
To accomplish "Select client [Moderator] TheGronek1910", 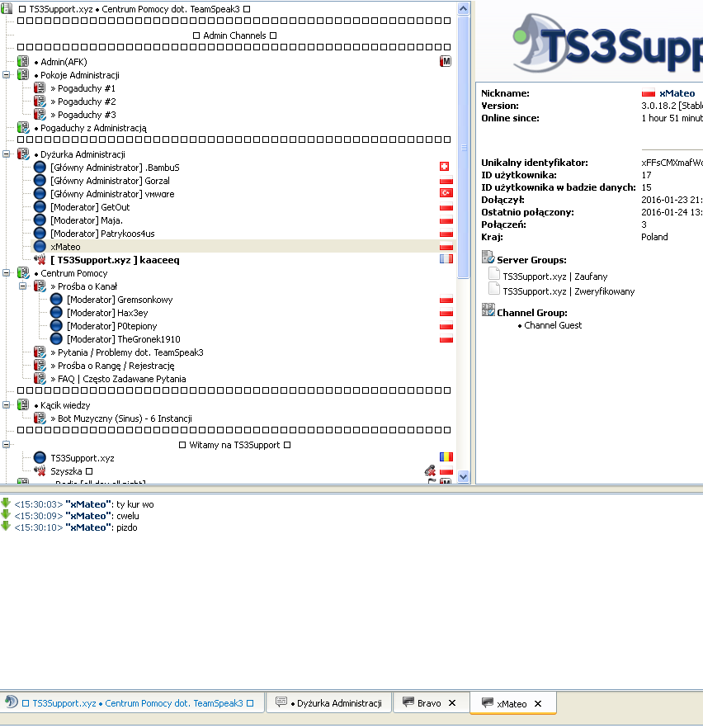I will coord(124,339).
